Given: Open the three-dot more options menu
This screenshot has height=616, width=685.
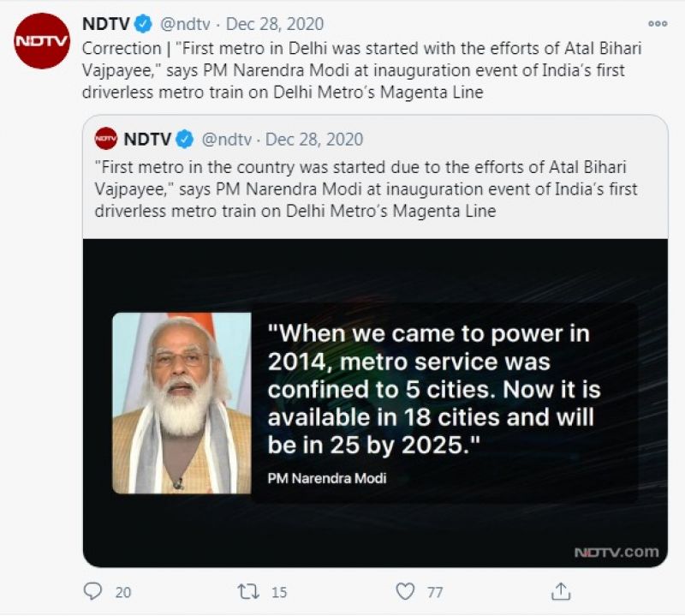Looking at the screenshot, I should [657, 23].
